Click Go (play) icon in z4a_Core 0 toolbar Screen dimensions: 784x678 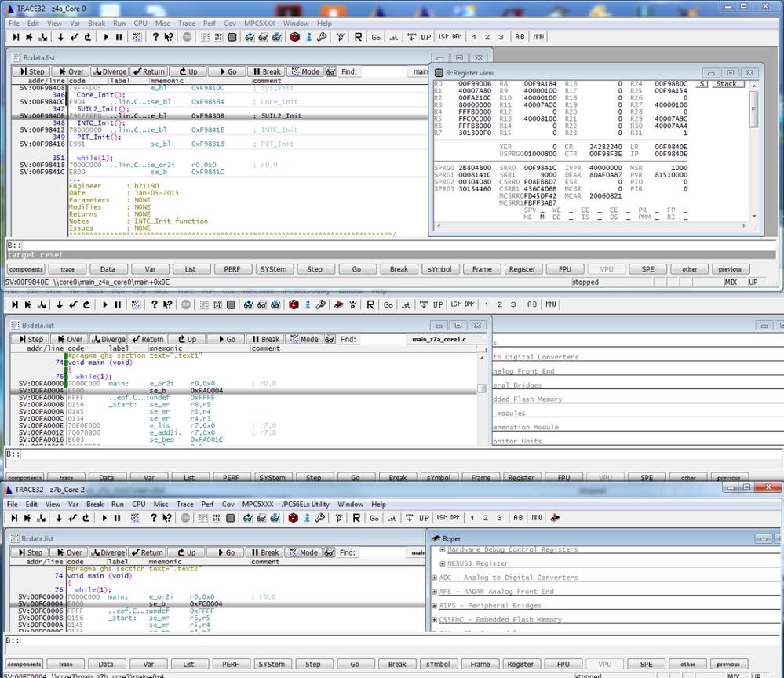tap(106, 37)
